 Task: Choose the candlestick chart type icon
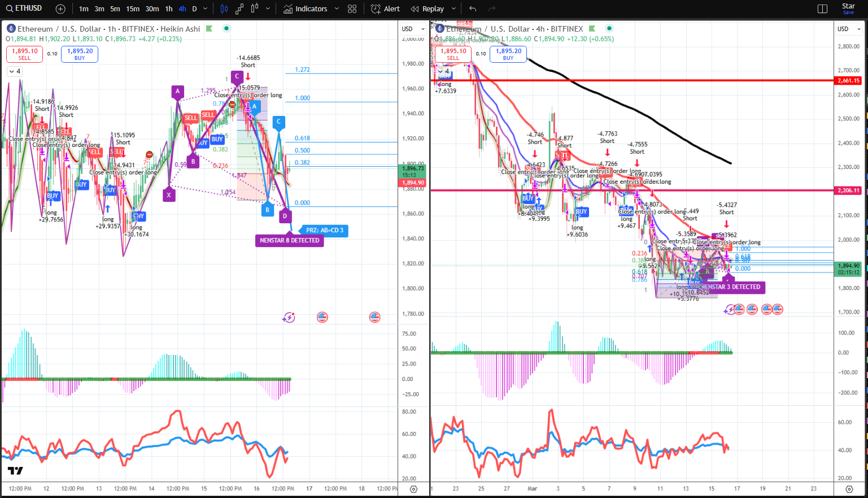[225, 9]
